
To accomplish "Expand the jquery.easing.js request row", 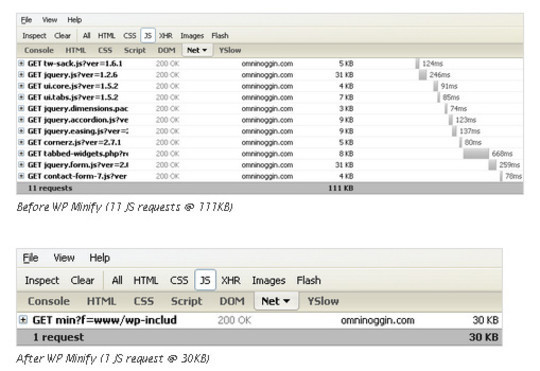I will pyautogui.click(x=21, y=131).
